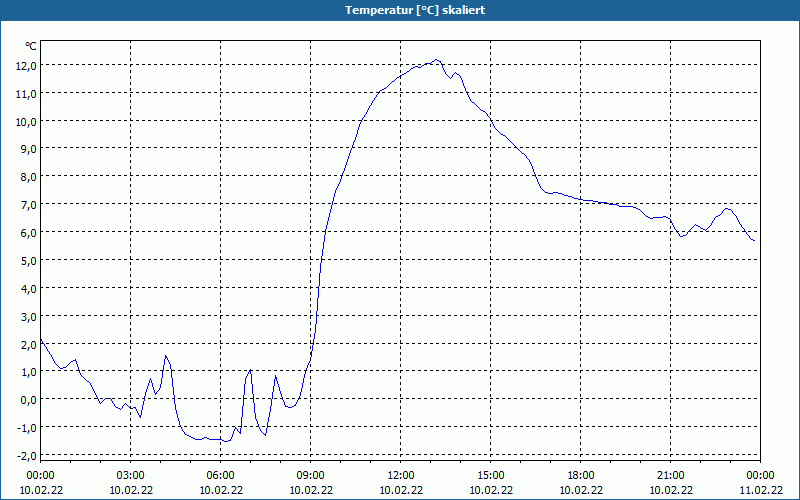
Task: Click the °C unit label
Action: 31,46
